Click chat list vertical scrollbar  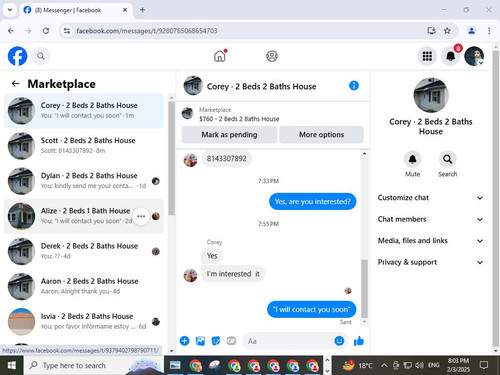coord(171,158)
